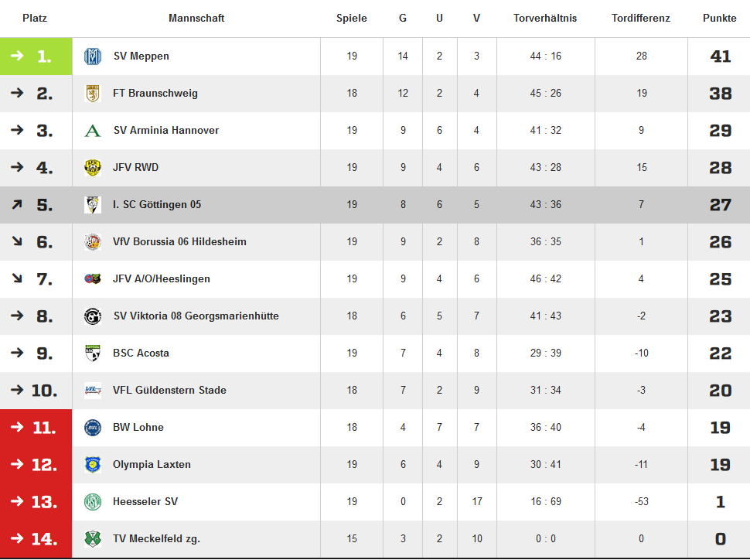Click the VfV Borussia 06 Hildesheim logo

(93, 242)
